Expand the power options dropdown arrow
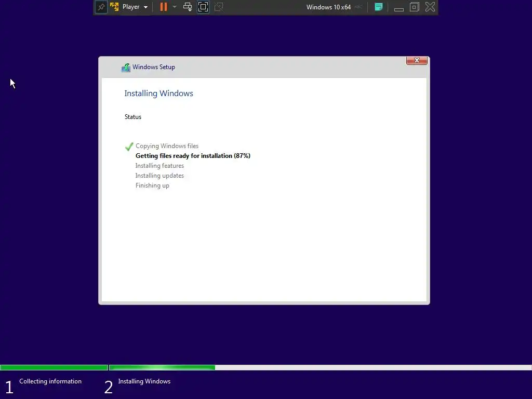The image size is (532, 399). pos(175,7)
